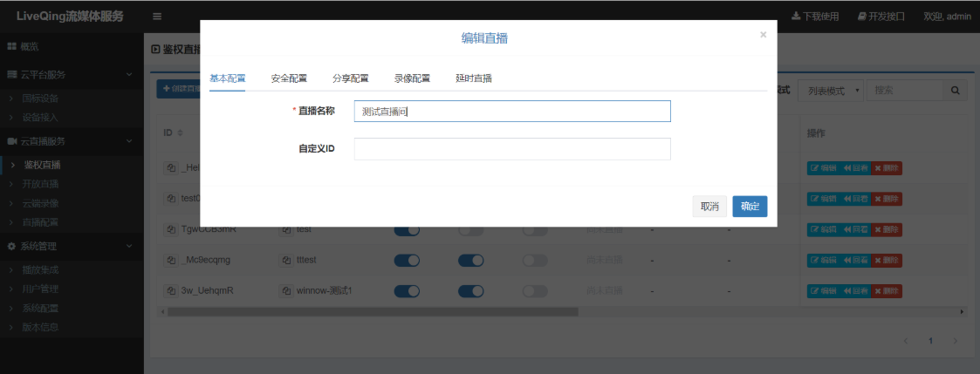Switch to the 分享配置 tab
Screen dimensions: 980x374
coord(351,78)
